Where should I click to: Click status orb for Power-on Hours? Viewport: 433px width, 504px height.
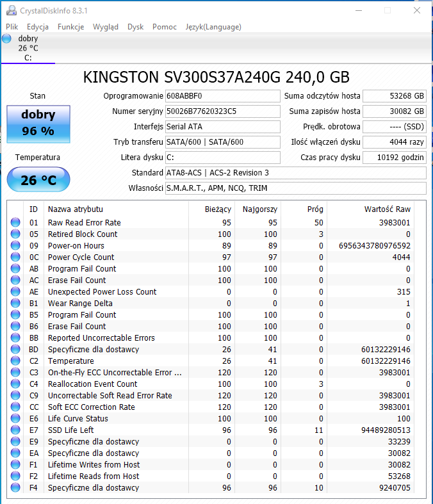[x=15, y=245]
